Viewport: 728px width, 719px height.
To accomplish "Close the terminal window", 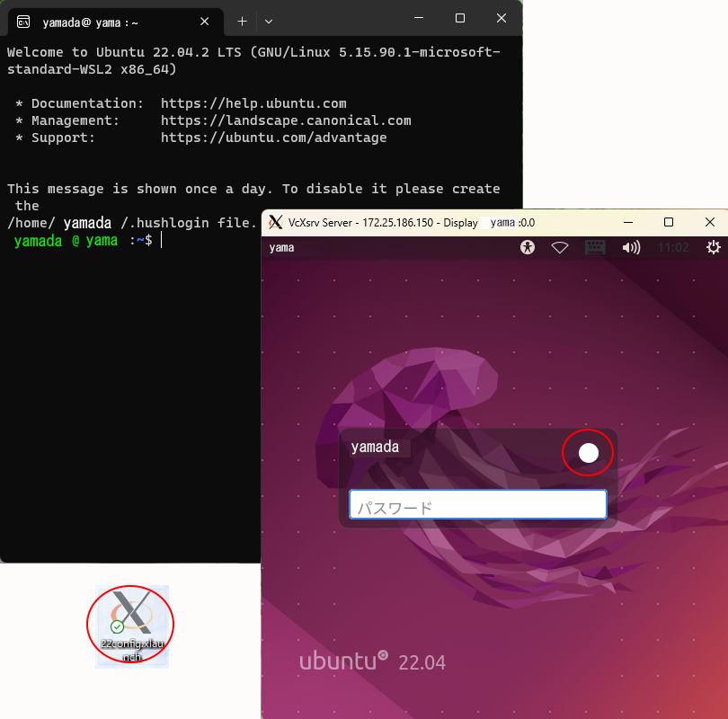I will pyautogui.click(x=501, y=18).
